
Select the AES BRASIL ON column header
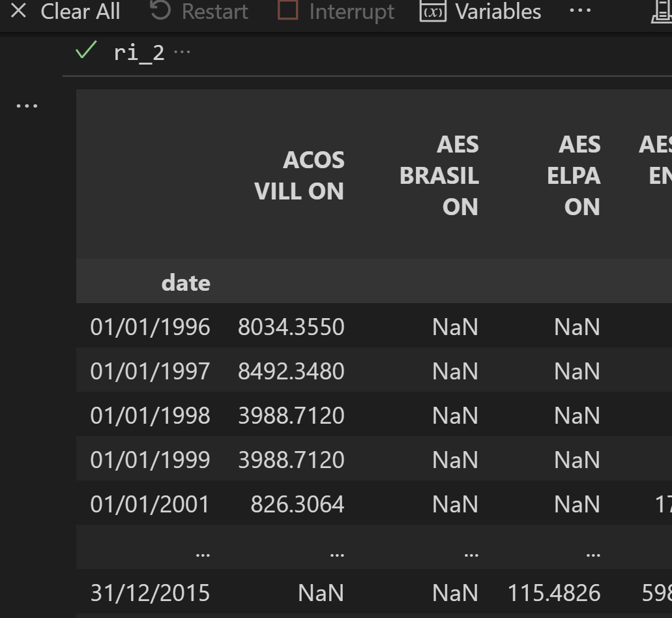[440, 175]
